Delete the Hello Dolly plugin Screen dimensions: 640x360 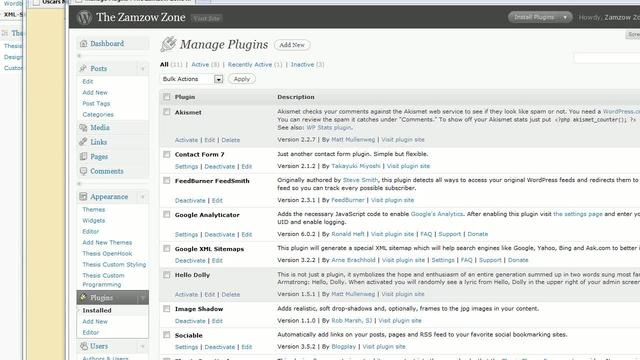click(x=231, y=294)
